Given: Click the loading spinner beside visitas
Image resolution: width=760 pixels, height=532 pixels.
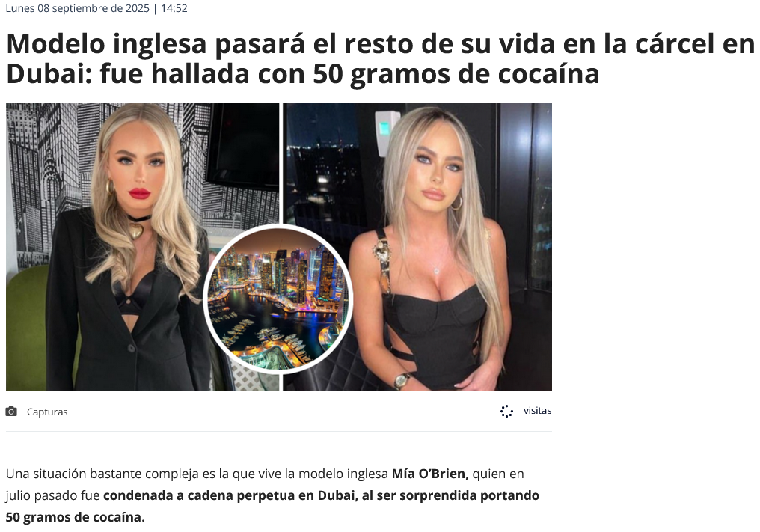Looking at the screenshot, I should (506, 412).
